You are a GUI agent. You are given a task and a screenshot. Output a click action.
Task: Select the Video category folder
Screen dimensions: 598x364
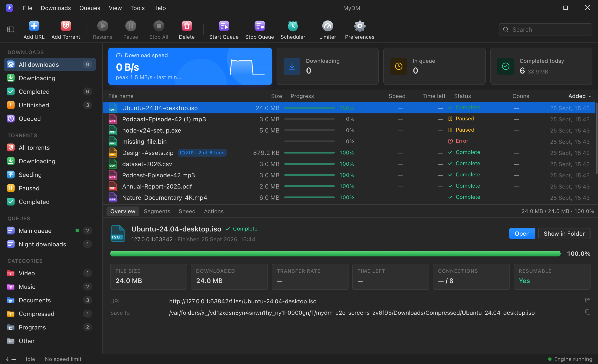click(x=50, y=273)
